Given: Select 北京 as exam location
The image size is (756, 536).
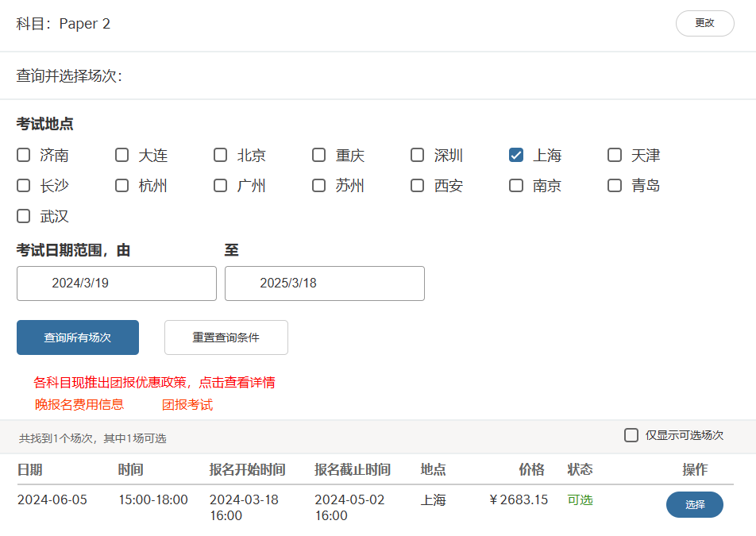Looking at the screenshot, I should pyautogui.click(x=221, y=155).
